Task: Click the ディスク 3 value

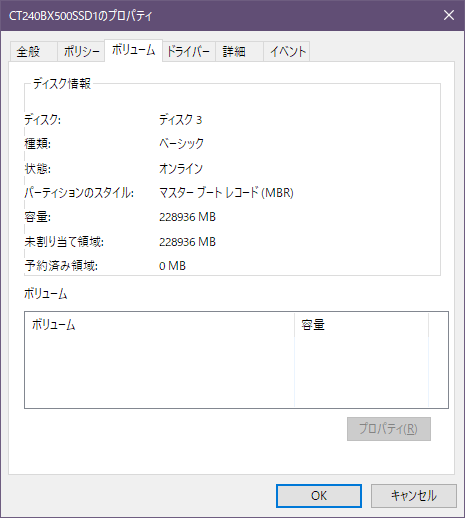Action: (x=180, y=119)
